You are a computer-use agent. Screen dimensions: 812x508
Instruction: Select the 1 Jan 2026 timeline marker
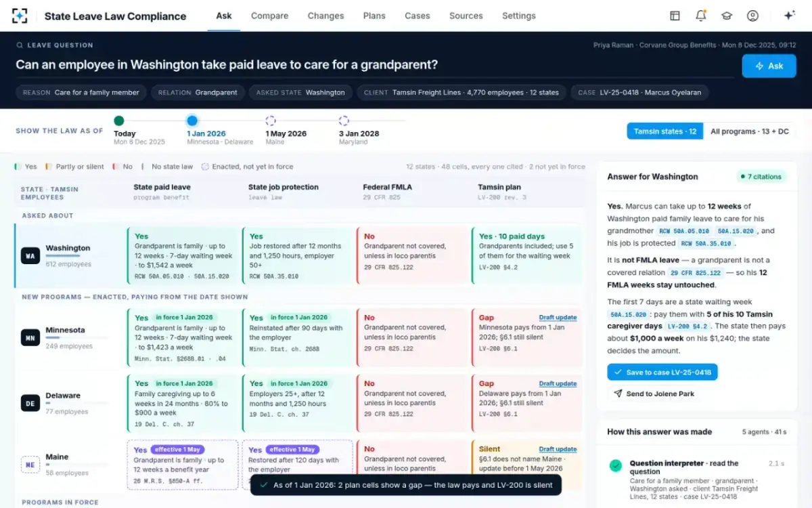point(192,121)
